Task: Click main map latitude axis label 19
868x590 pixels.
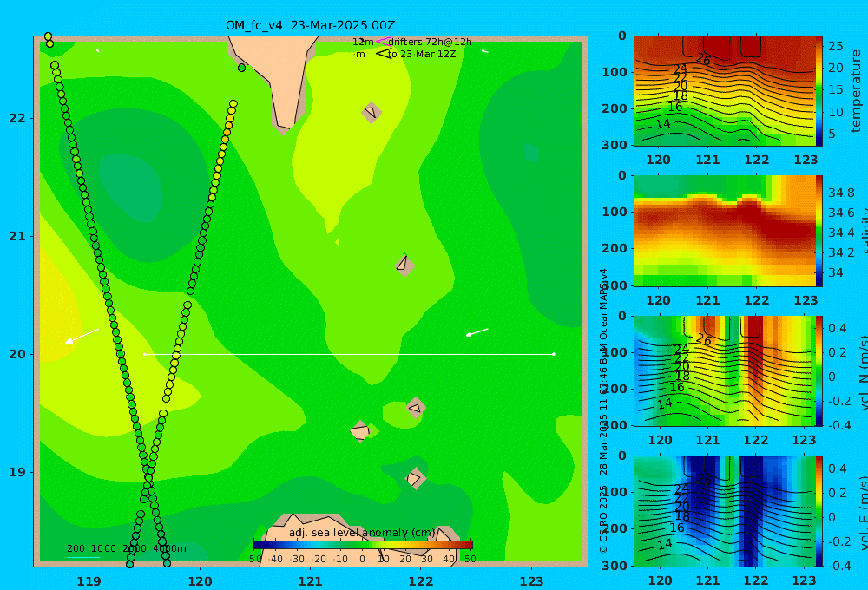Action: pyautogui.click(x=17, y=472)
